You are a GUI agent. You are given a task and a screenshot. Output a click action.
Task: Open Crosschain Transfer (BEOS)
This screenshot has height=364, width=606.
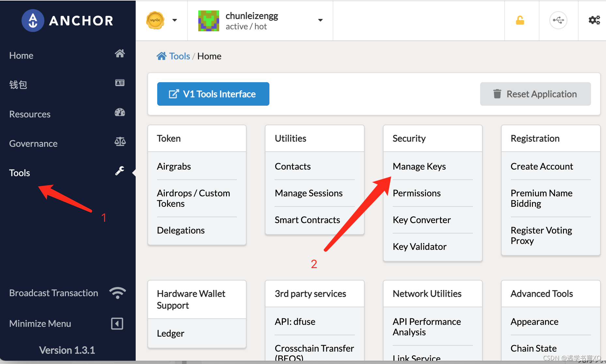pos(314,353)
